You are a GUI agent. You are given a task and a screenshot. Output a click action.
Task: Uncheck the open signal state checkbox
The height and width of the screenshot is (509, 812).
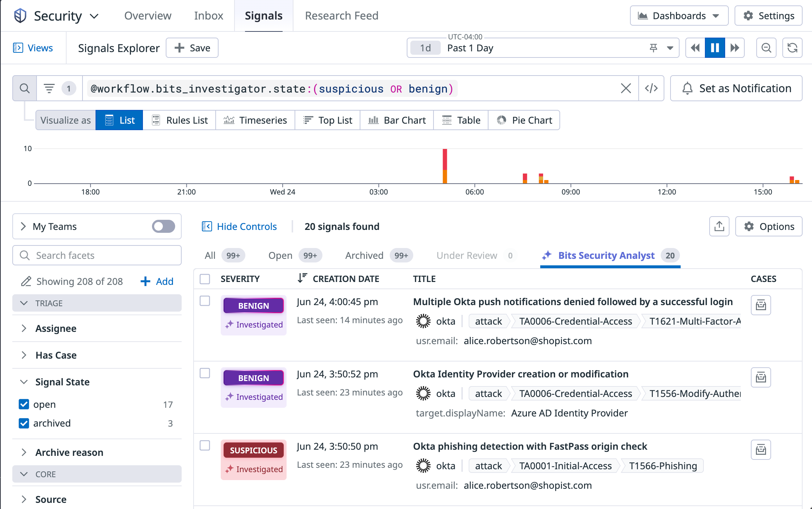[24, 405]
